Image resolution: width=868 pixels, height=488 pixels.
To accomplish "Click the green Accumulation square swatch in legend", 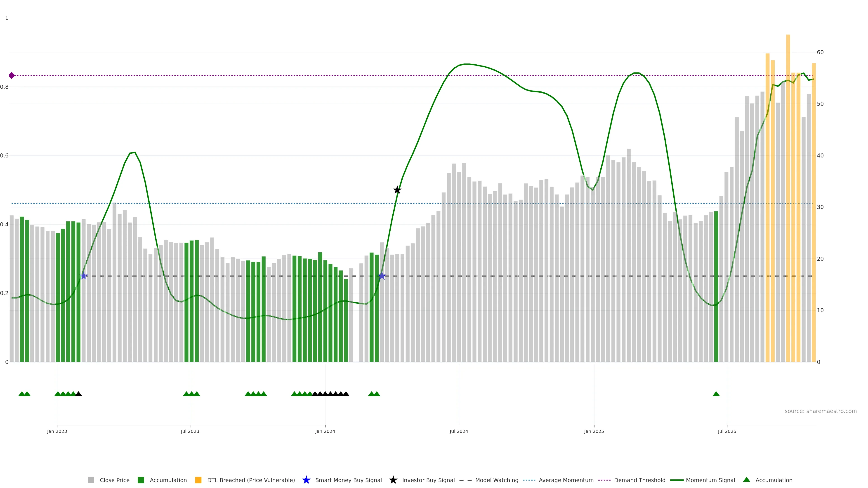I will tap(141, 480).
